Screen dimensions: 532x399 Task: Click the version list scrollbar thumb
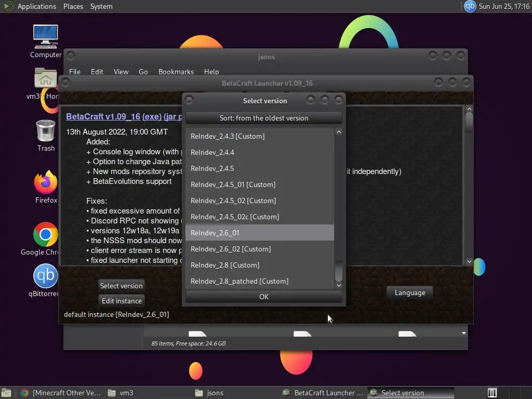pos(338,271)
